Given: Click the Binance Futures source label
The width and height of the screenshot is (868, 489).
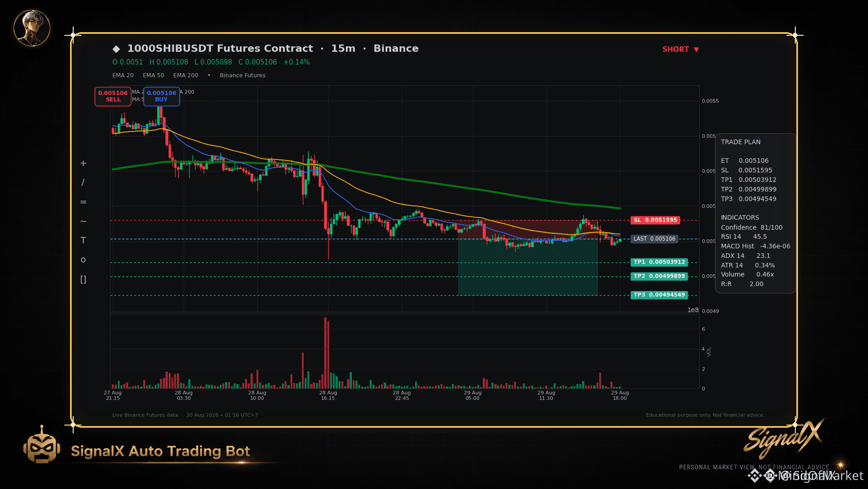Looking at the screenshot, I should [242, 75].
